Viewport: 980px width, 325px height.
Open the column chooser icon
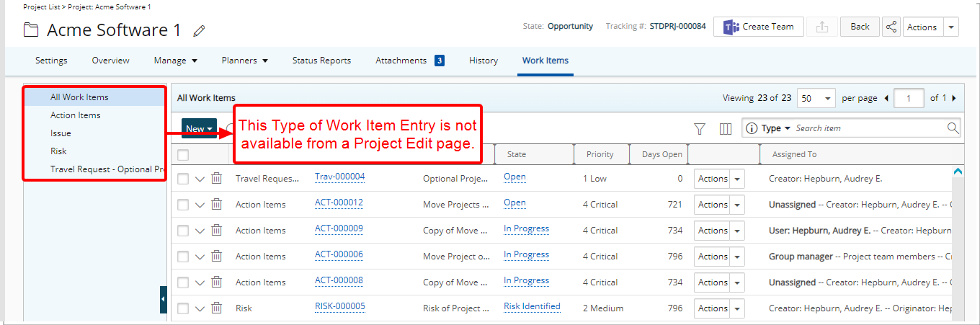click(x=726, y=128)
